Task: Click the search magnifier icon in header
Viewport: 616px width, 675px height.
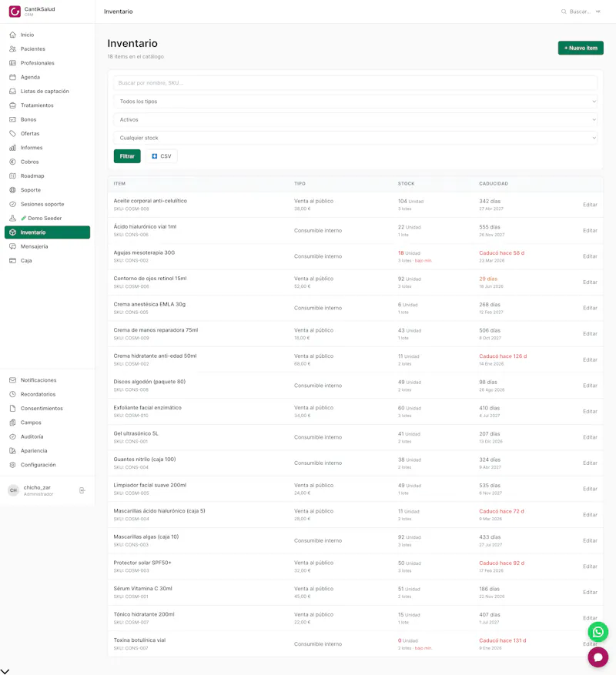Action: [564, 12]
